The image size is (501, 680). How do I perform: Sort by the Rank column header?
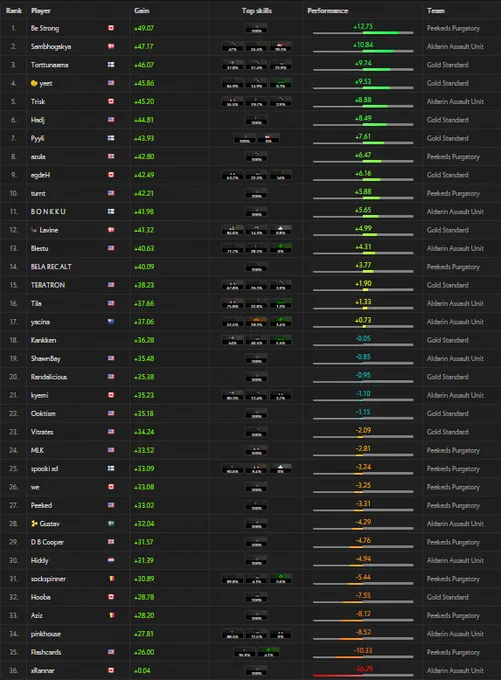coord(14,10)
